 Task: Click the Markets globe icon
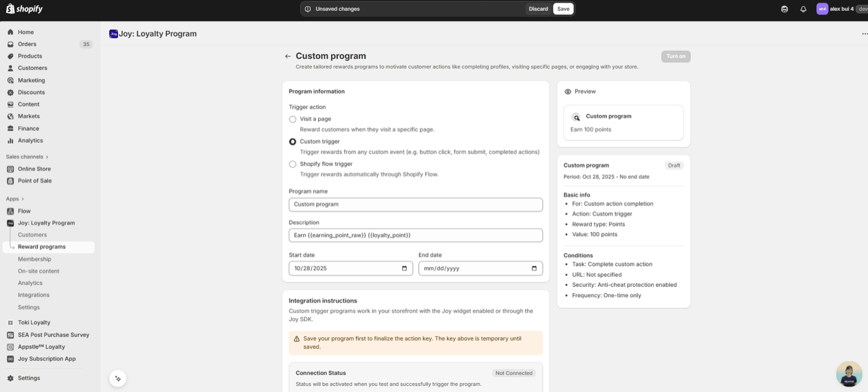[x=10, y=117]
